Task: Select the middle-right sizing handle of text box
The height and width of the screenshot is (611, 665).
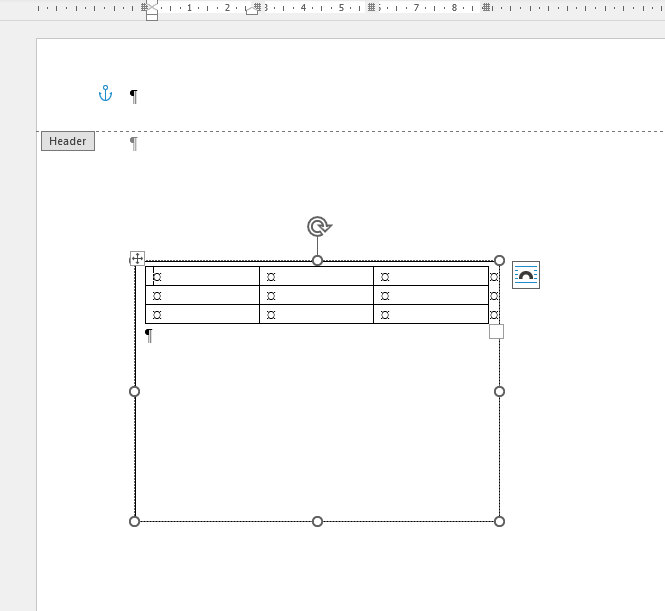Action: (500, 391)
